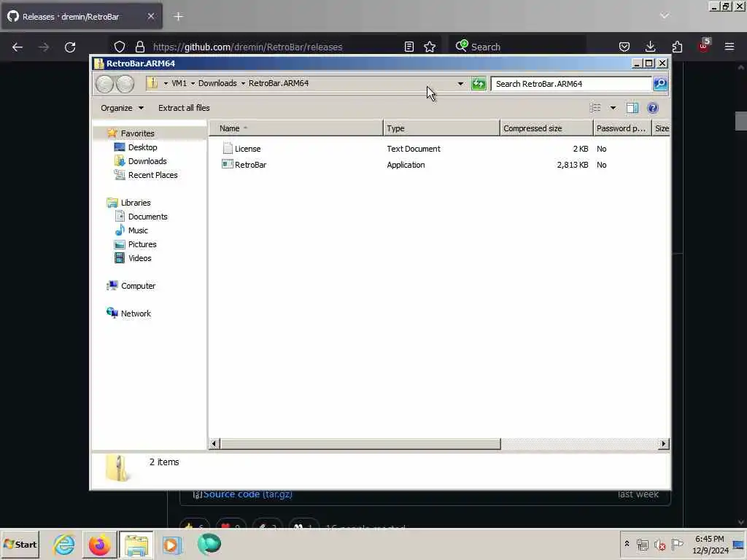Open Favorites in navigation pane
This screenshot has width=747, height=560.
(137, 133)
